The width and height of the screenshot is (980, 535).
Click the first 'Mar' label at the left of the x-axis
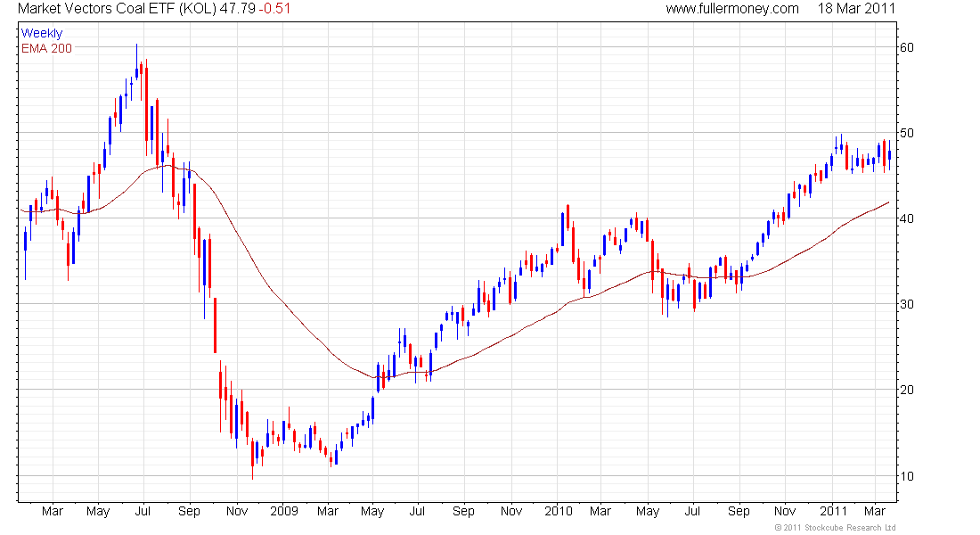coord(53,511)
